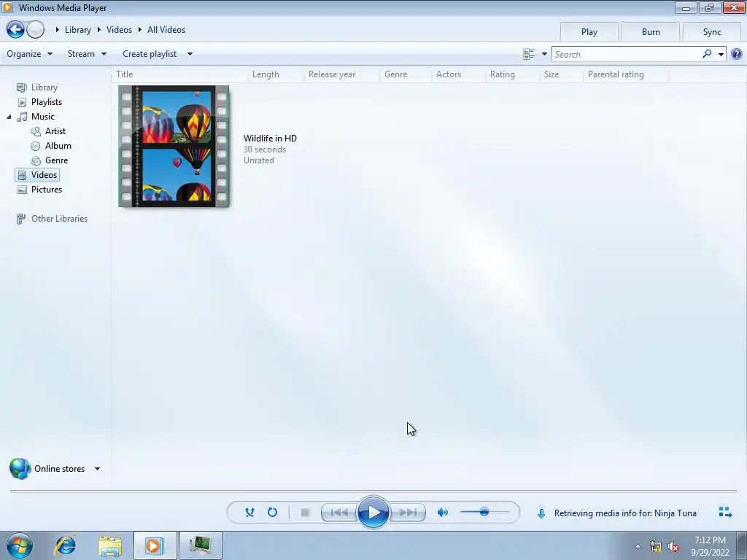The width and height of the screenshot is (747, 560).
Task: Select Library in navigation pane
Action: point(44,87)
